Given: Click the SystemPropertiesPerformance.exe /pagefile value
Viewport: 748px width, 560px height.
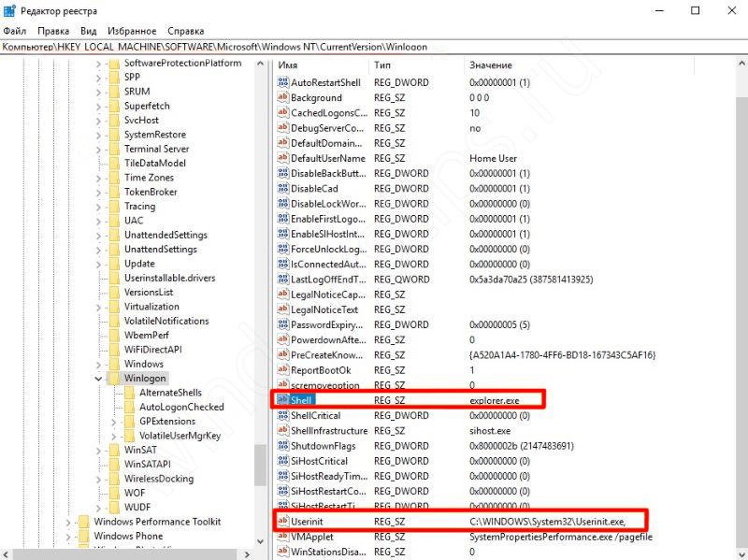Looking at the screenshot, I should 560,538.
